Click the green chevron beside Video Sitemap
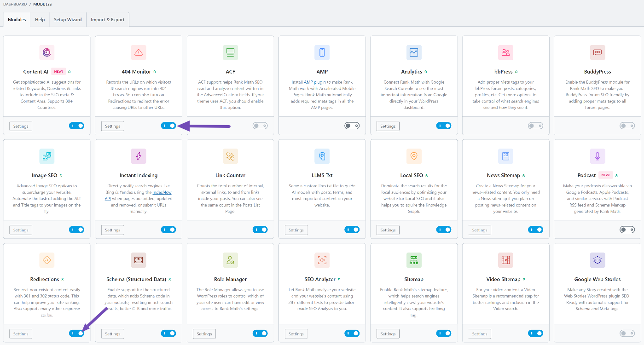Image resolution: width=644 pixels, height=345 pixels. pos(524,280)
